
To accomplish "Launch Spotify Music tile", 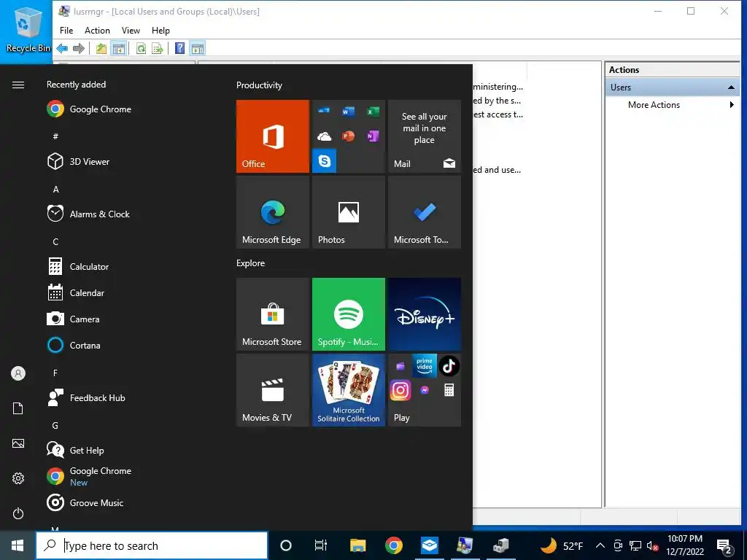I will 348,314.
